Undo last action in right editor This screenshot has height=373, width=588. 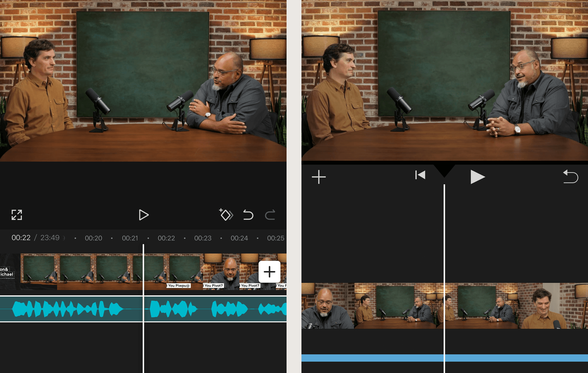point(571,176)
